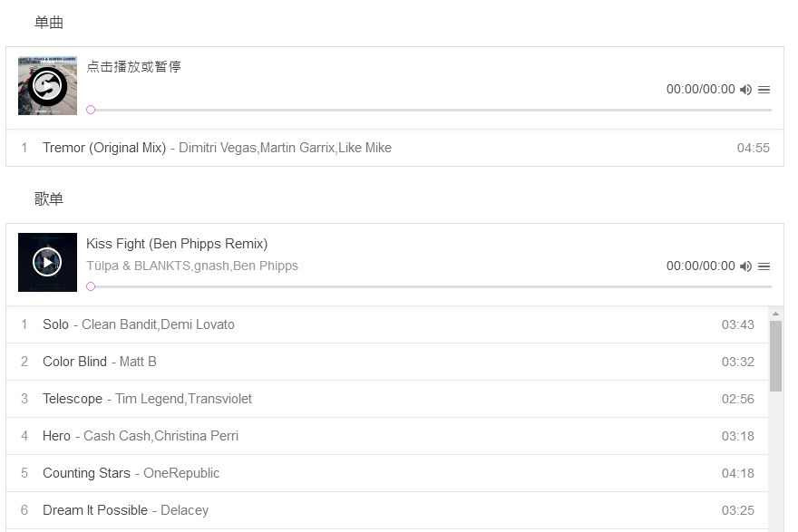
Task: Play Telescope by Tim Legend
Action: (x=74, y=399)
